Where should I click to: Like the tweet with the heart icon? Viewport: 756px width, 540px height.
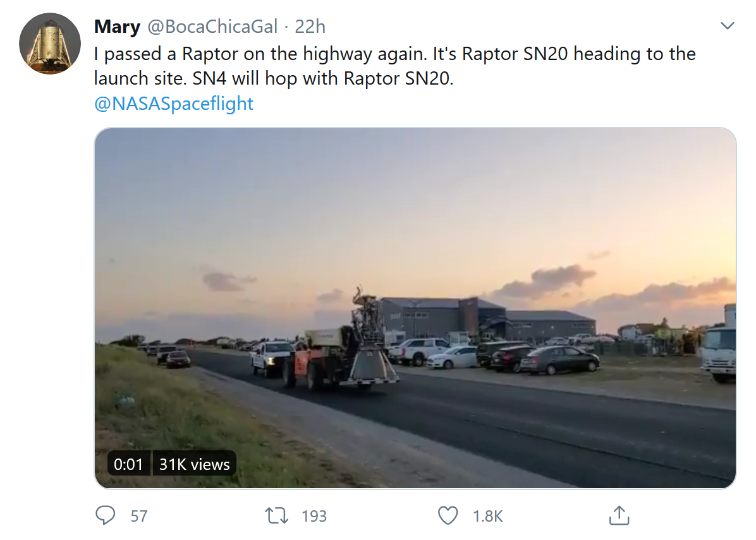(x=448, y=515)
